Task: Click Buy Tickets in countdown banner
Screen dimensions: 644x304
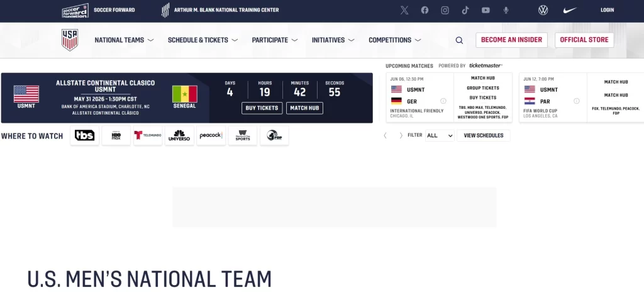Action: (262, 108)
